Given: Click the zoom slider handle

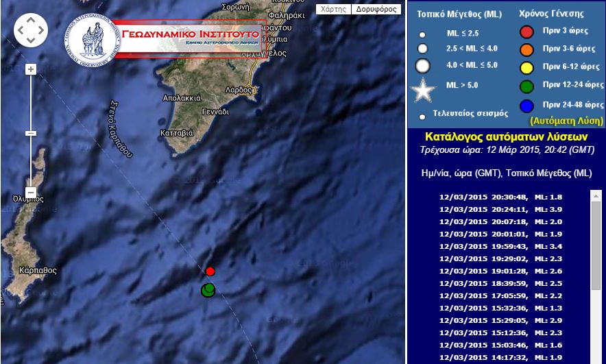Looking at the screenshot, I should pos(31,133).
